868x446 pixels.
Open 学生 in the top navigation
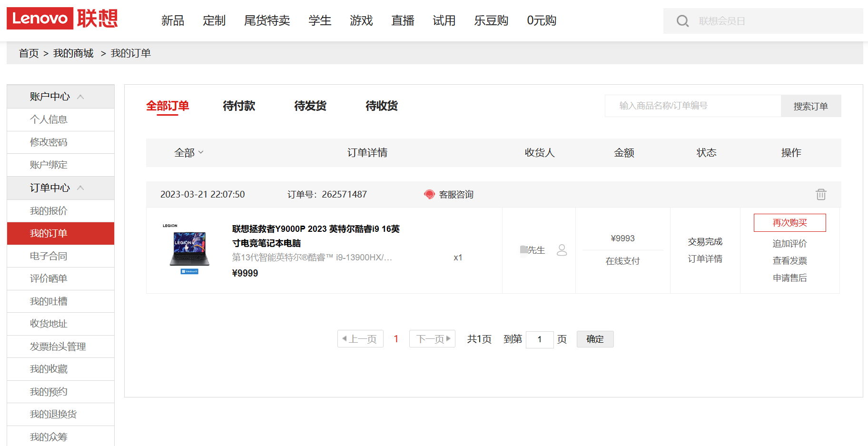click(320, 20)
